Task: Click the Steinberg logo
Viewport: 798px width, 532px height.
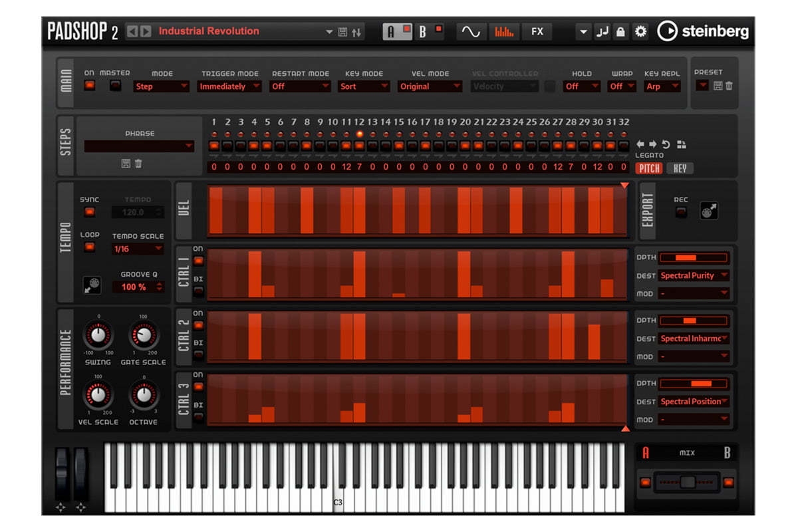Action: pos(704,31)
